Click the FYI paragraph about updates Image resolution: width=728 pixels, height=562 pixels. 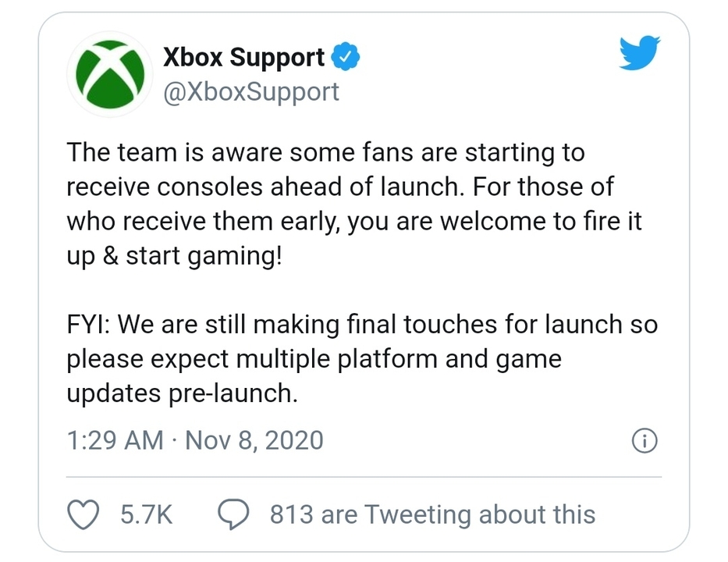(x=362, y=358)
